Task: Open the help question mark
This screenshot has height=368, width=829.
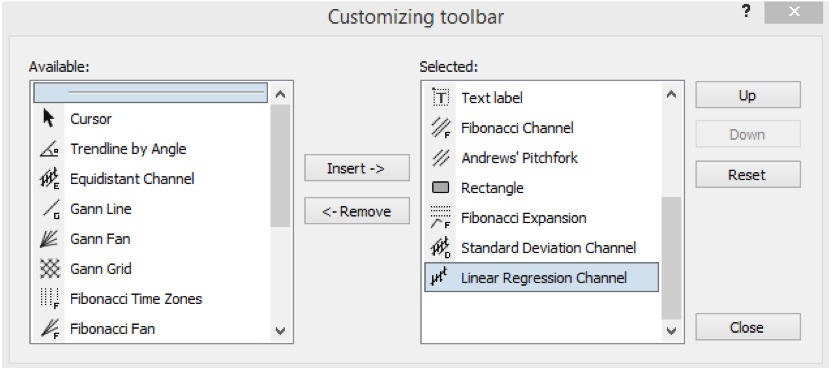Action: point(746,12)
